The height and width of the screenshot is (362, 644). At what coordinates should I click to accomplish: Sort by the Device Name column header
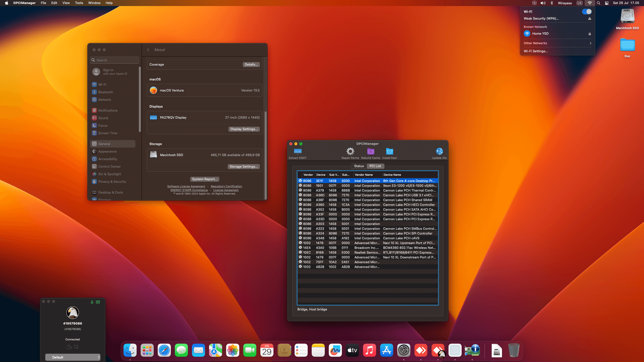tap(410, 175)
